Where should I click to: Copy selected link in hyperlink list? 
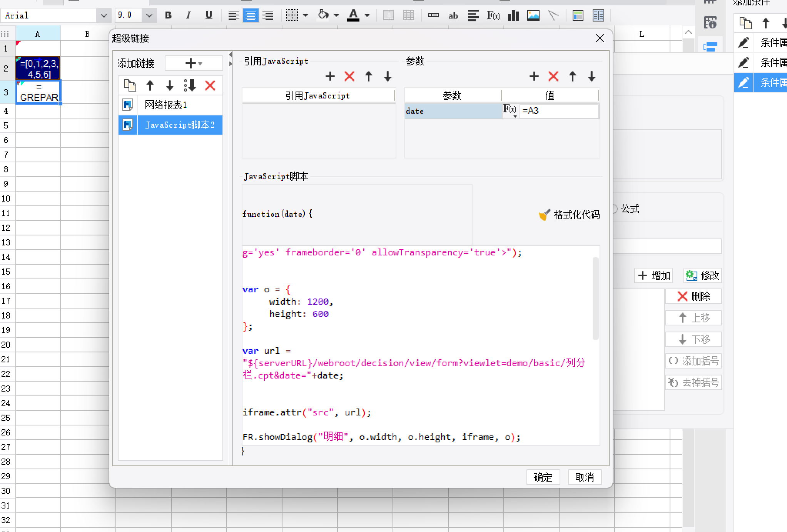coord(130,85)
